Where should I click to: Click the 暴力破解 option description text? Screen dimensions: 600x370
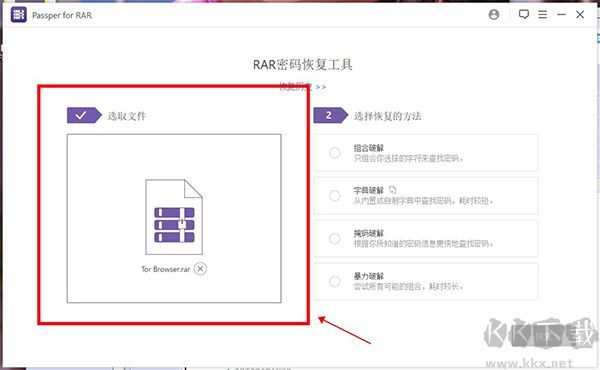point(408,286)
